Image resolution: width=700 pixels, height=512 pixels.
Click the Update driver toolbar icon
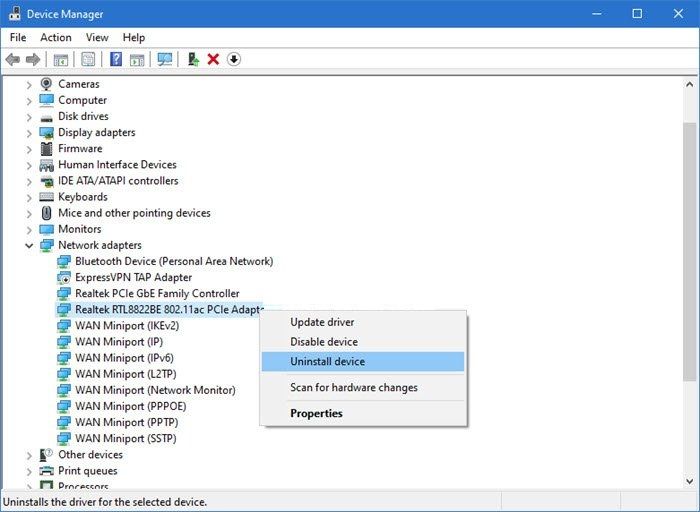193,59
